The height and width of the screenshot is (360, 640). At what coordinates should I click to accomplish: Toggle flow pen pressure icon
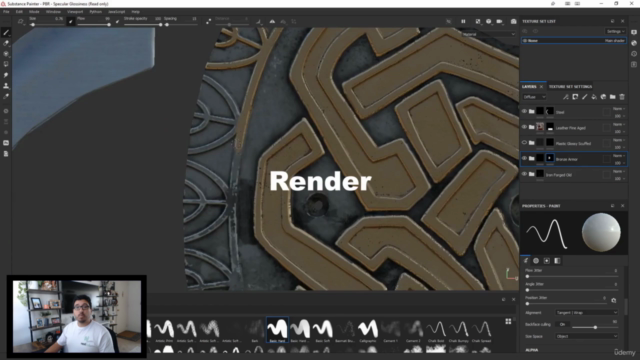[118, 21]
